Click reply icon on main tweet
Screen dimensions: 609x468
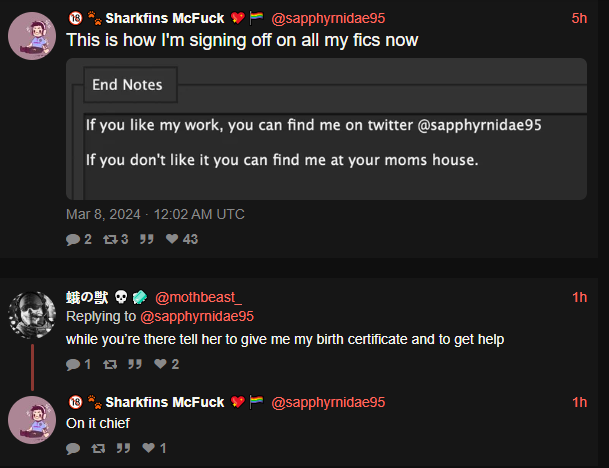(73, 239)
